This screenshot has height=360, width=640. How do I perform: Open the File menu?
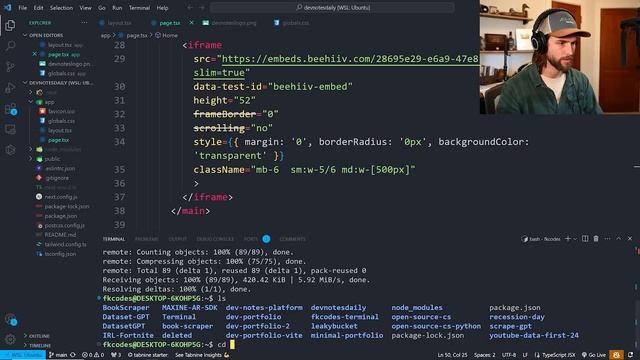pyautogui.click(x=23, y=8)
